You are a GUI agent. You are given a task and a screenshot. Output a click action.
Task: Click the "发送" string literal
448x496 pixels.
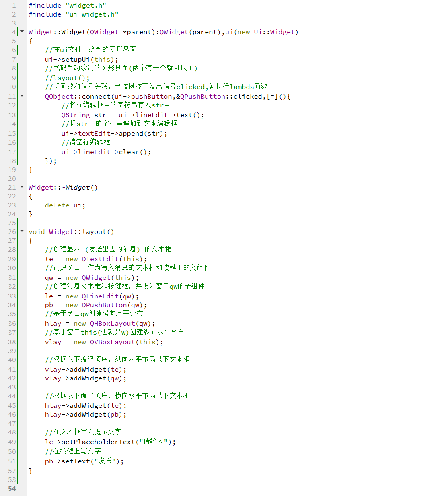coord(105,461)
